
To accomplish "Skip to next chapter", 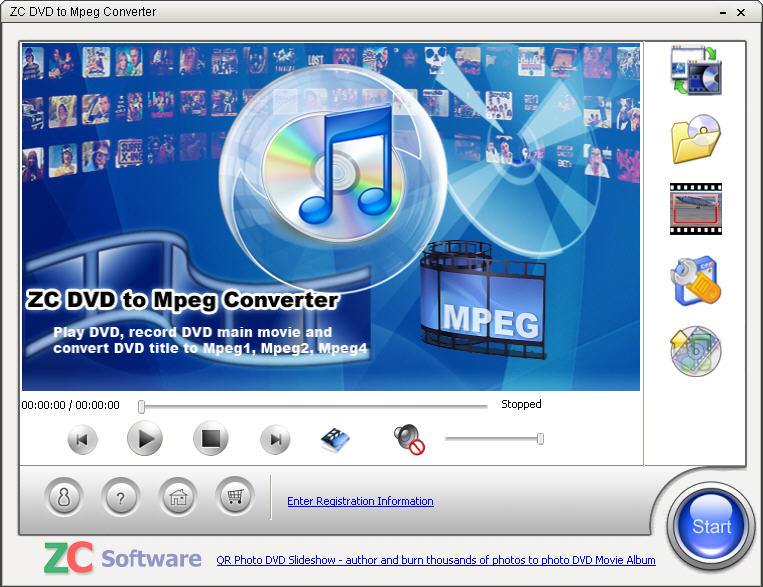I will point(276,439).
